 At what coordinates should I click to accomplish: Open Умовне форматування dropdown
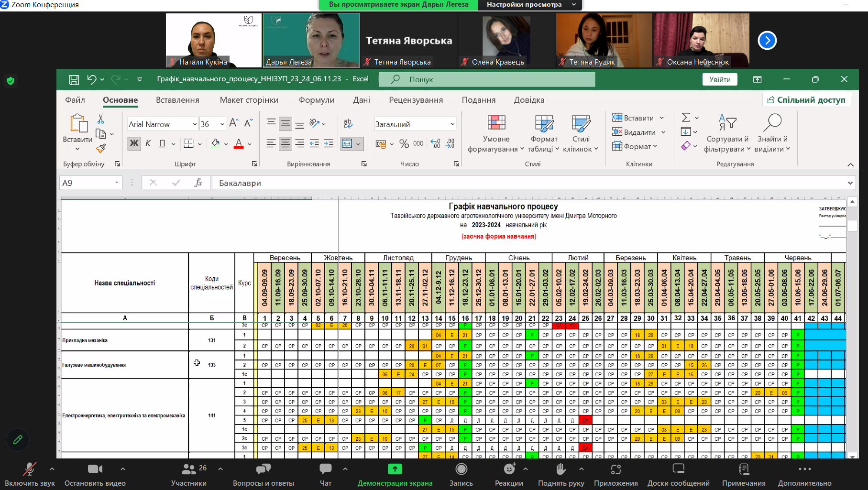[x=496, y=134]
